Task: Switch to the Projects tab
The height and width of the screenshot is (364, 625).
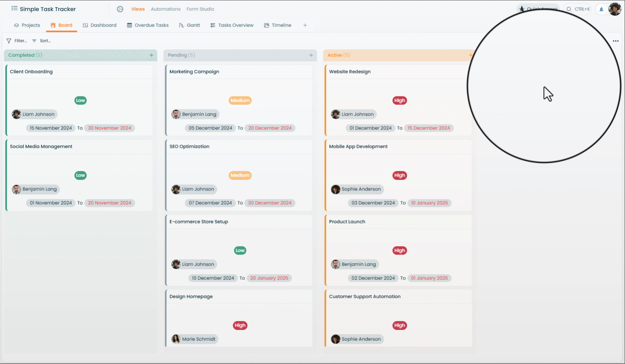Action: 27,25
